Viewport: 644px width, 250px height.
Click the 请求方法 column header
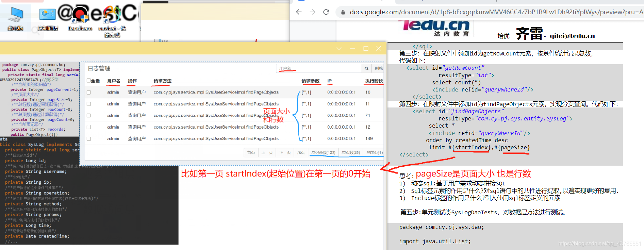pos(163,81)
